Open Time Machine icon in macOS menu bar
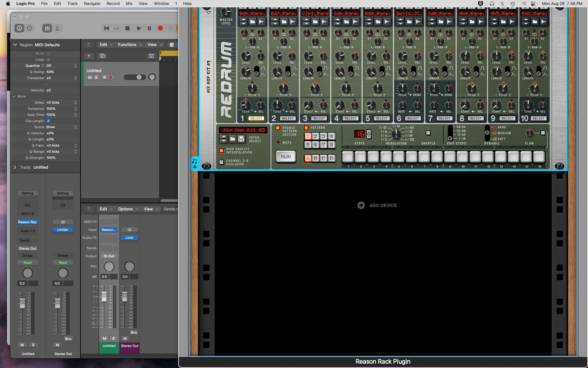This screenshot has width=588, height=368. click(x=513, y=4)
